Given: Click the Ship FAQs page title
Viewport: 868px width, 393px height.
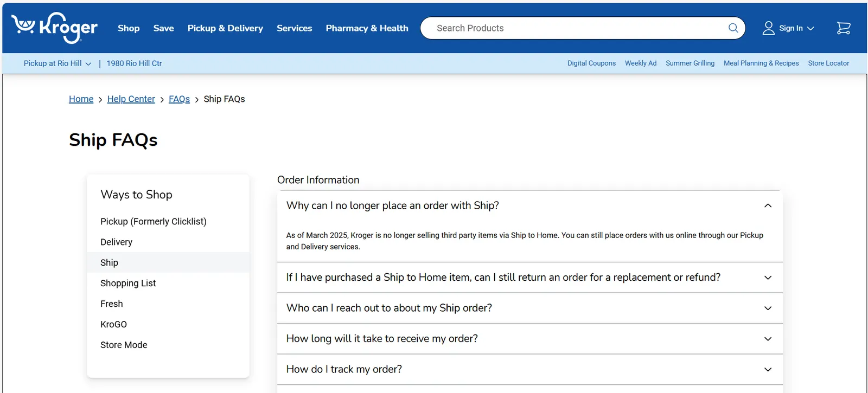Looking at the screenshot, I should (113, 140).
